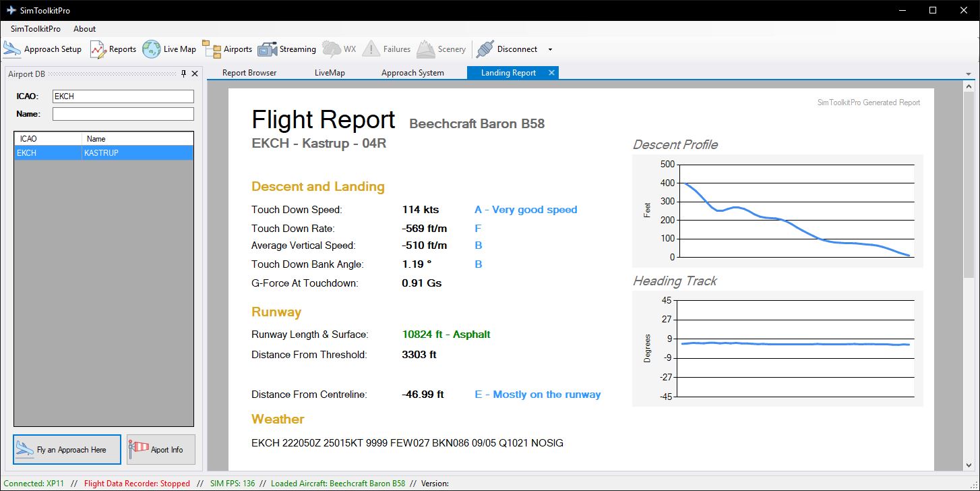Click the EKCH METAR weather line

[407, 443]
